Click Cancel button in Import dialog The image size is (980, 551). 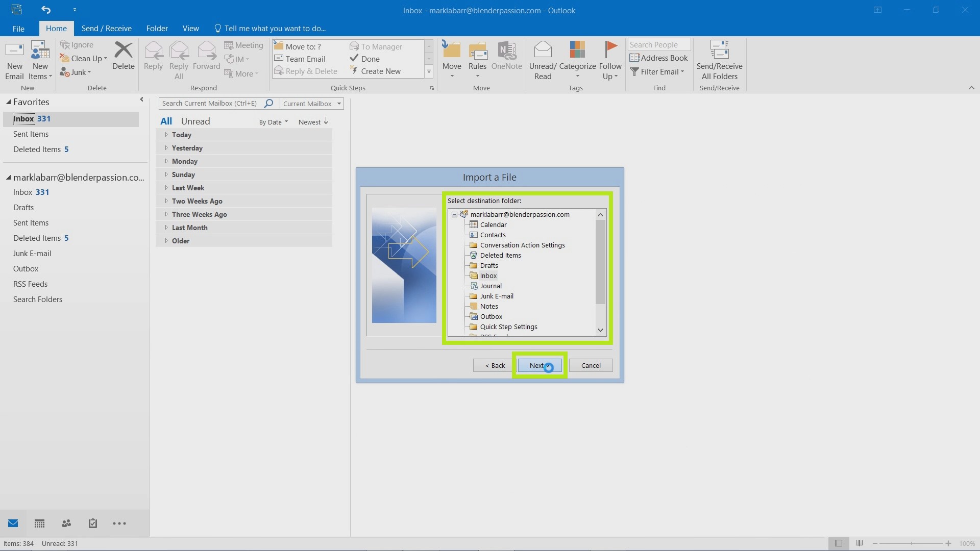(590, 365)
